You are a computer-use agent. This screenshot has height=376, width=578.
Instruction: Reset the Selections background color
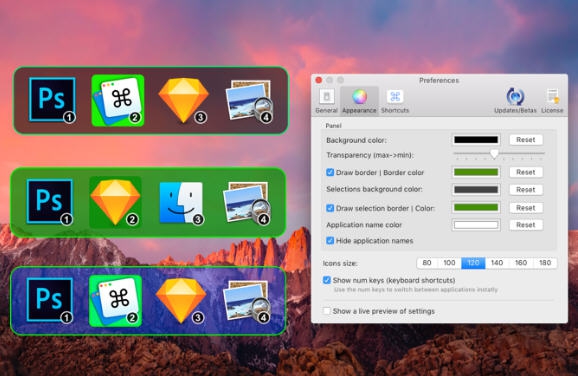coord(526,189)
